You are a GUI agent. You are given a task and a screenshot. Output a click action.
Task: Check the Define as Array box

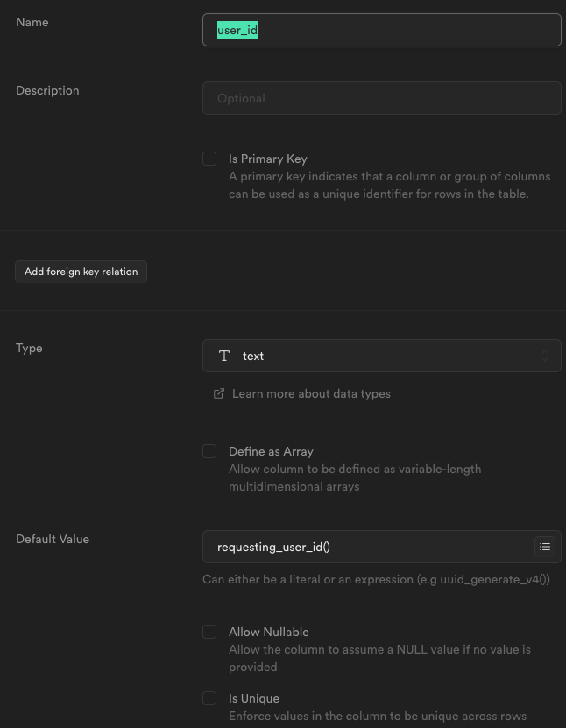tap(209, 451)
